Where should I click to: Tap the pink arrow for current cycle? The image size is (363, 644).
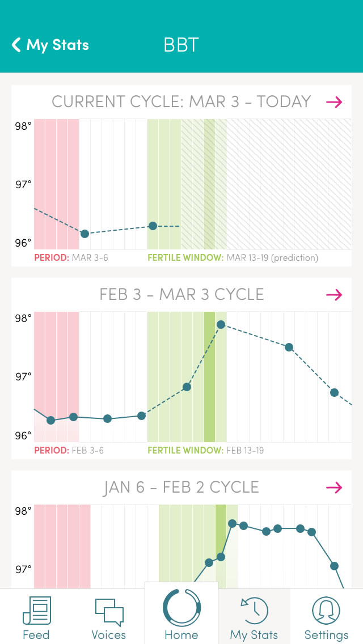(334, 102)
